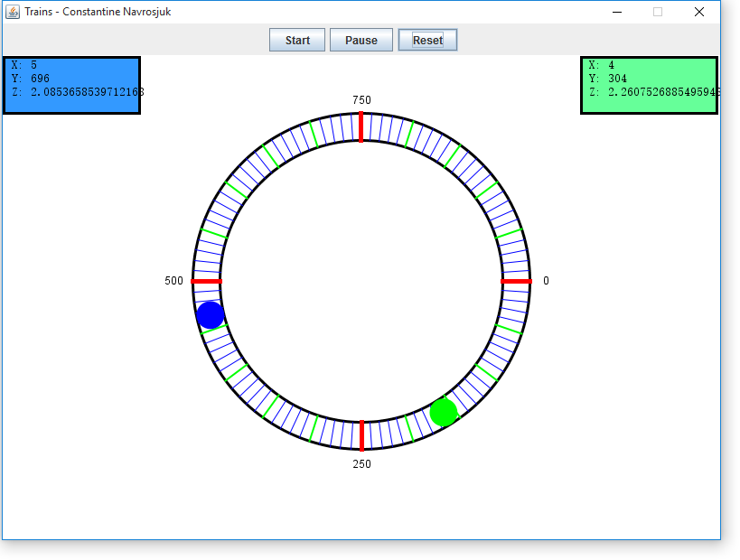This screenshot has height=560, width=740.
Task: Minimize the Trains window
Action: coord(617,12)
